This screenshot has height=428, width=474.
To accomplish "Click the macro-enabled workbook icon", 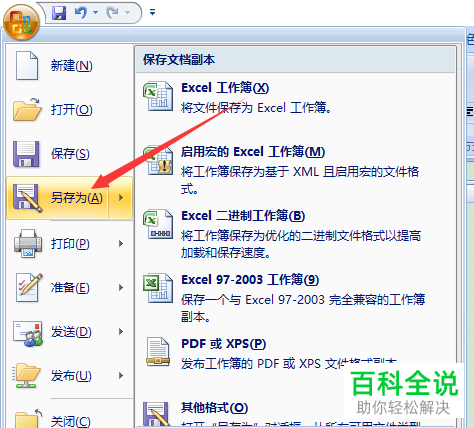I will point(158,160).
